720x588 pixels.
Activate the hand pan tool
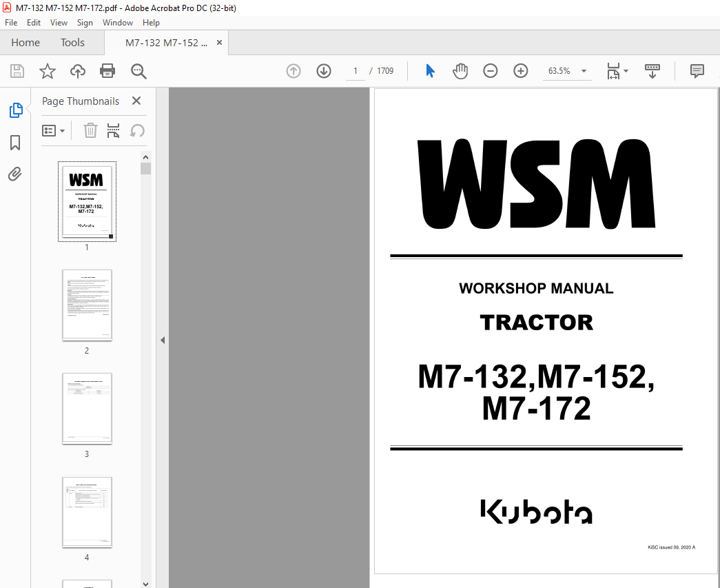[460, 71]
